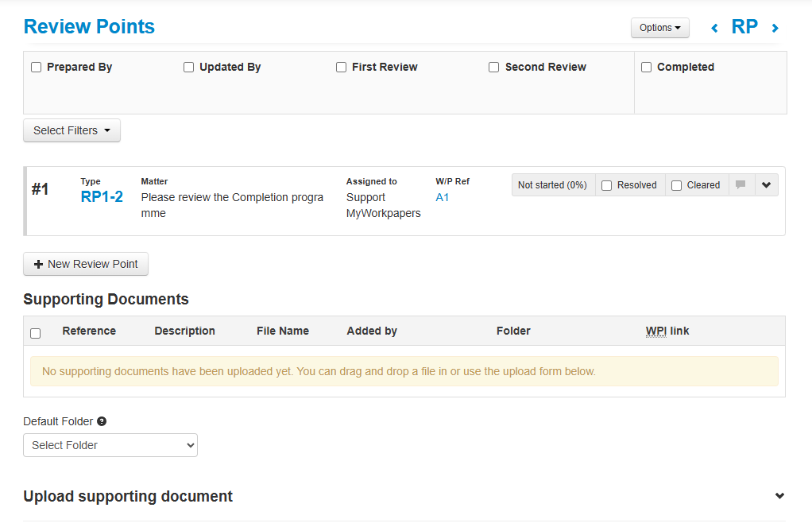Go to previous page with left chevron

coord(714,29)
